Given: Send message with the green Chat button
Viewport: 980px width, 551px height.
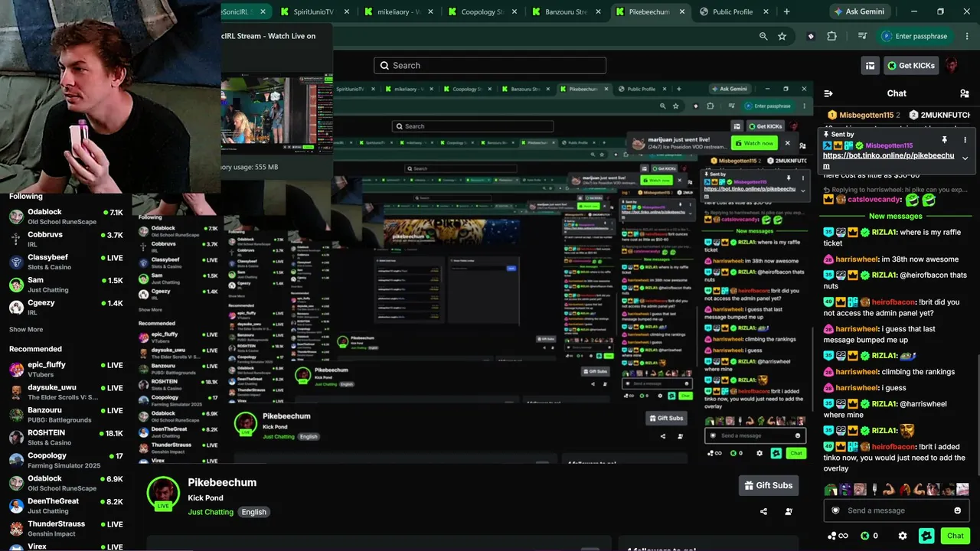Looking at the screenshot, I should [955, 536].
